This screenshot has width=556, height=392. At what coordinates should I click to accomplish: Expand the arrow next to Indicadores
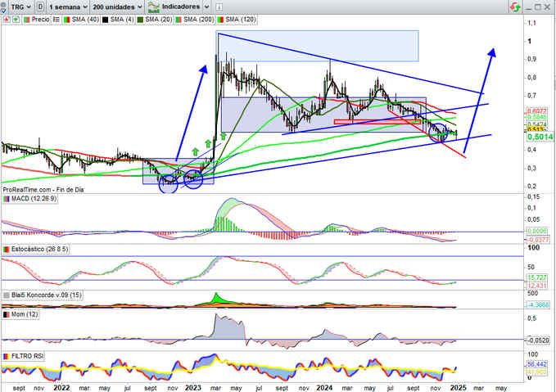click(x=207, y=7)
